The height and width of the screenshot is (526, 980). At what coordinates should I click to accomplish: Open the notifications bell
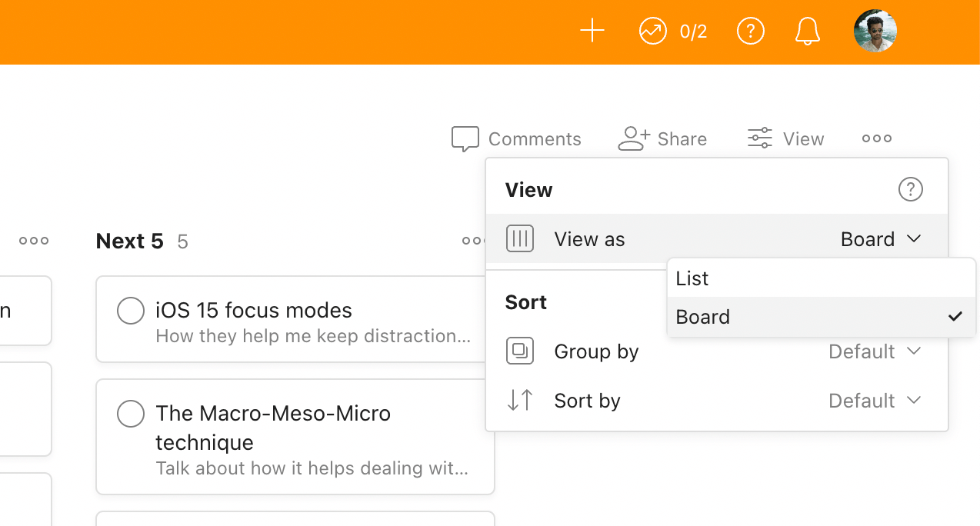click(x=807, y=32)
